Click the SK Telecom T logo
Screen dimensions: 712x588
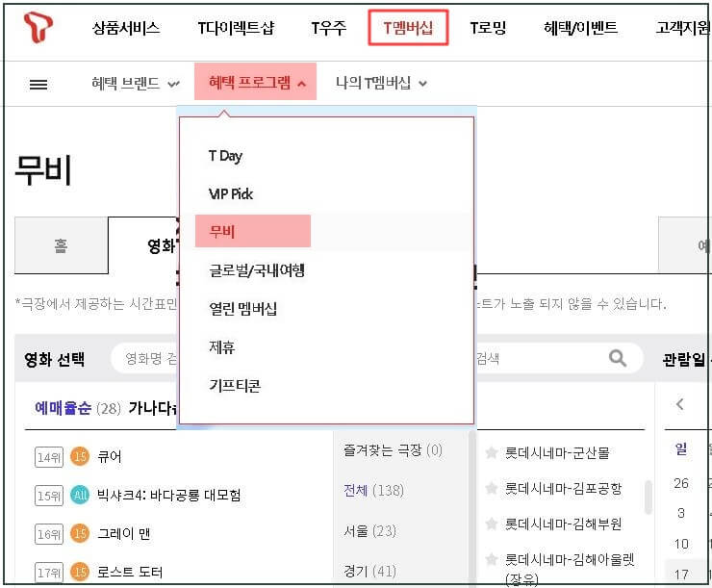click(38, 28)
